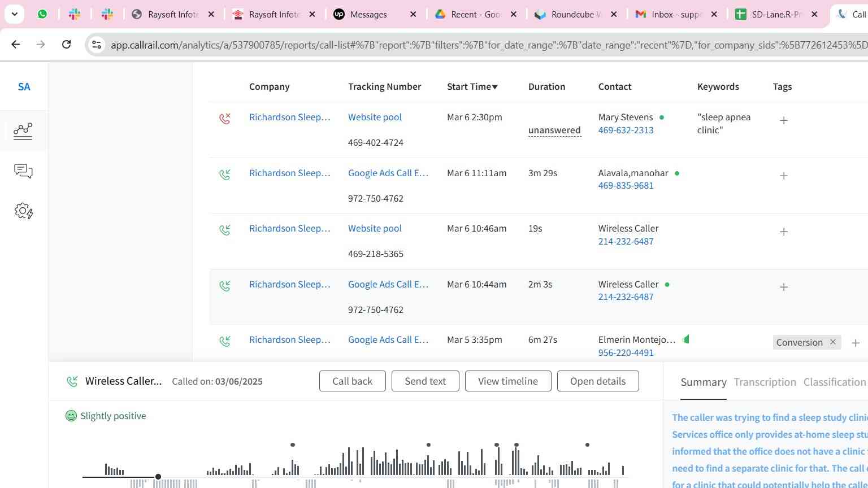
Task: Click the View timeline button
Action: pos(508,381)
